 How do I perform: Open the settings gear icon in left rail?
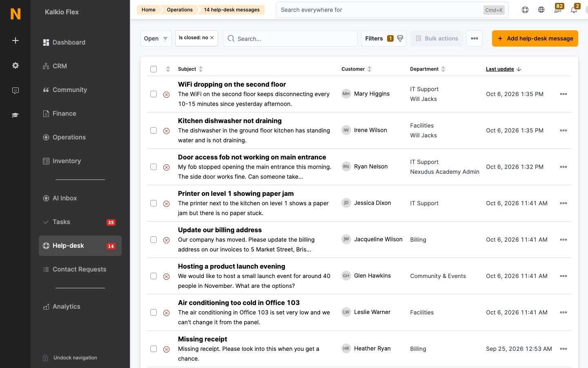16,65
